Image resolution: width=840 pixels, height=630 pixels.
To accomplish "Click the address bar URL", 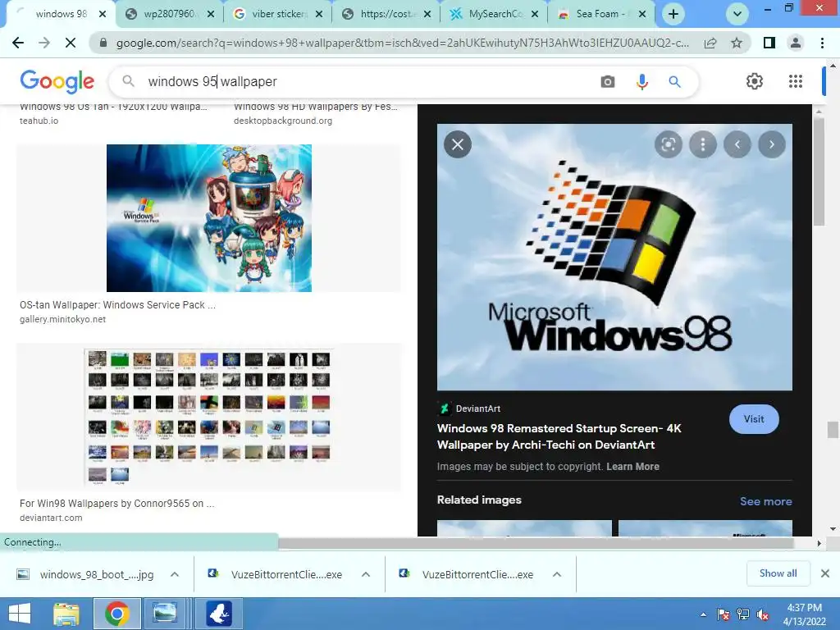I will coord(403,43).
